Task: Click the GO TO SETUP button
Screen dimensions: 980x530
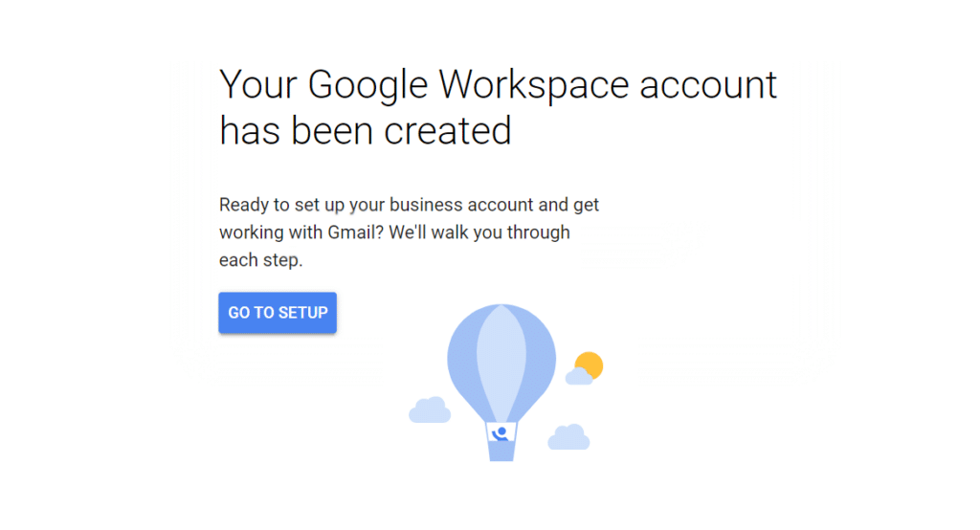Action: pyautogui.click(x=278, y=313)
